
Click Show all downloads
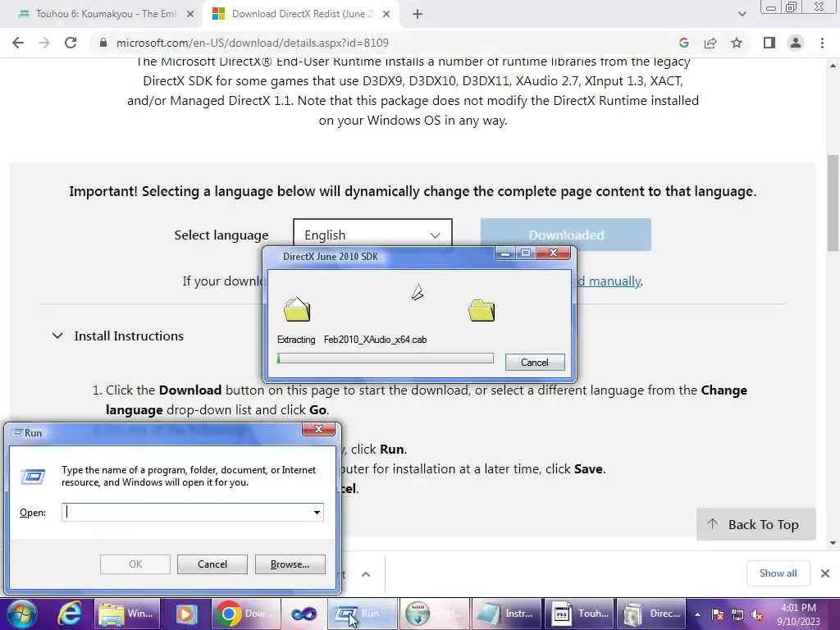point(778,573)
